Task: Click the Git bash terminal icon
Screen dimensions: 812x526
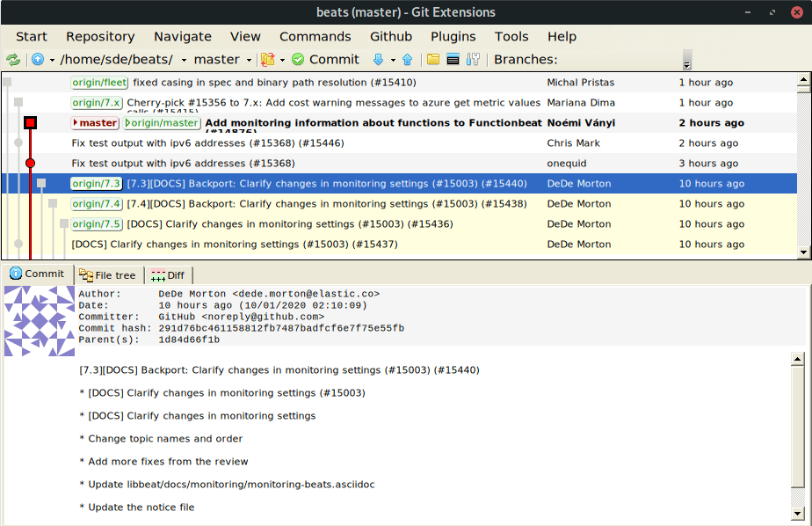Action: (x=453, y=59)
